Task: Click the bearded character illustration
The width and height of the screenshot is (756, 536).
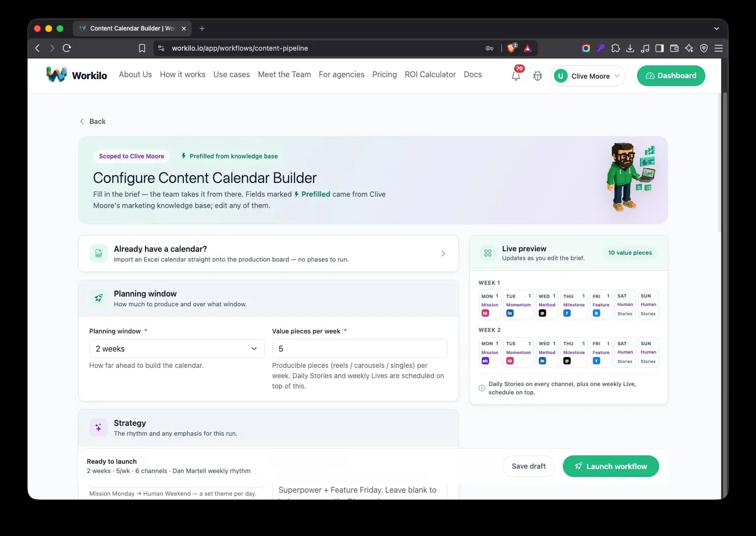Action: point(631,177)
